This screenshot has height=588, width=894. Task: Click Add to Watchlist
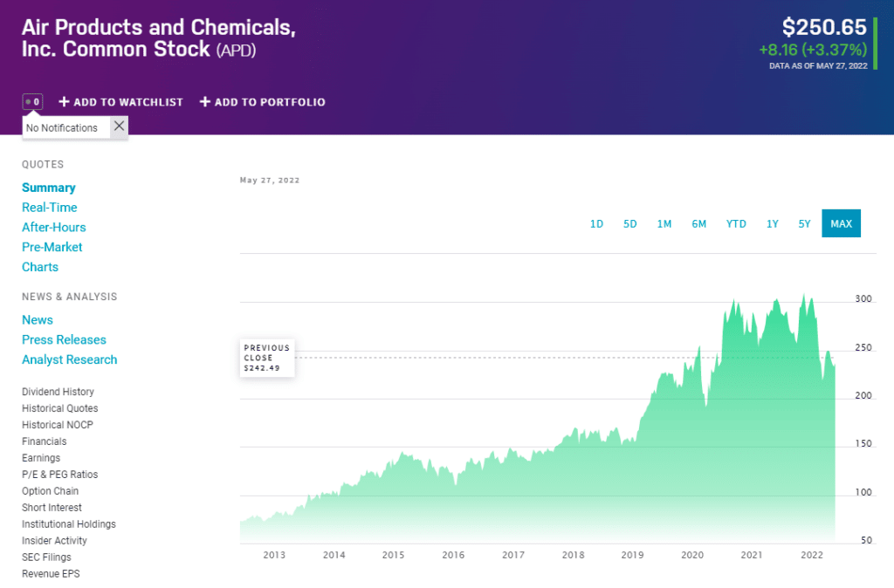point(120,102)
